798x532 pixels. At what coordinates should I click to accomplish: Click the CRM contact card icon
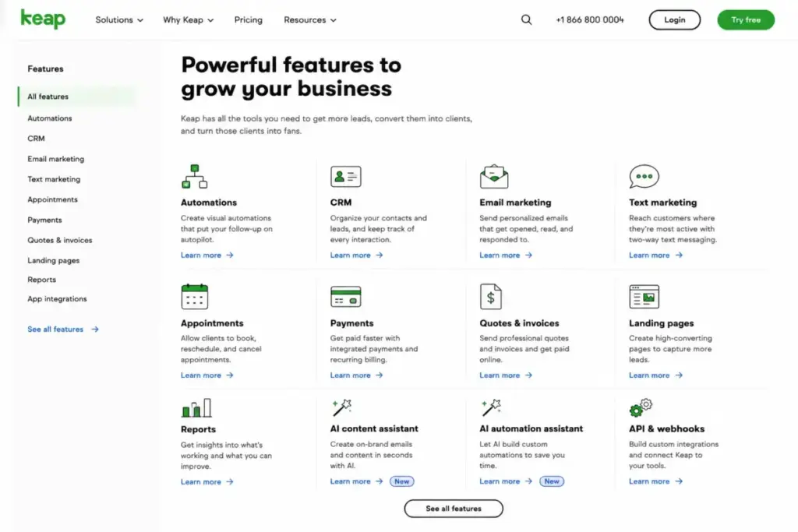point(345,177)
